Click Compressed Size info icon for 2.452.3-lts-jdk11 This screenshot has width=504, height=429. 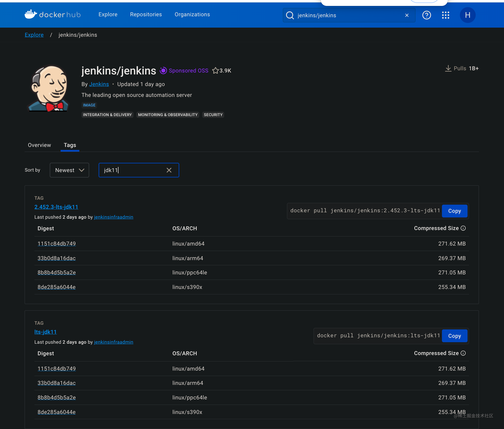[x=463, y=228]
